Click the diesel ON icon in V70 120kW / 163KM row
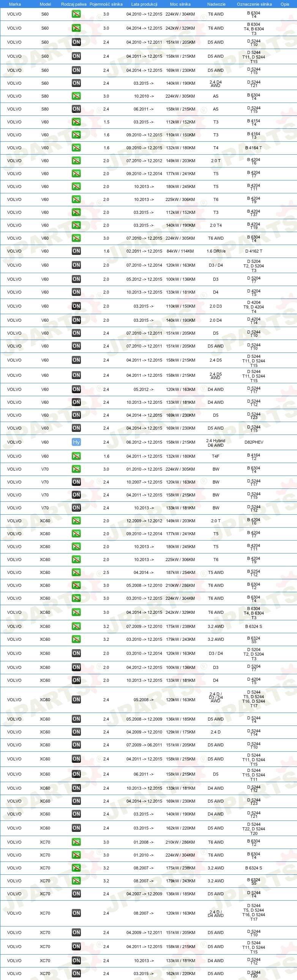Image resolution: width=297 pixels, height=980 pixels. (x=76, y=482)
